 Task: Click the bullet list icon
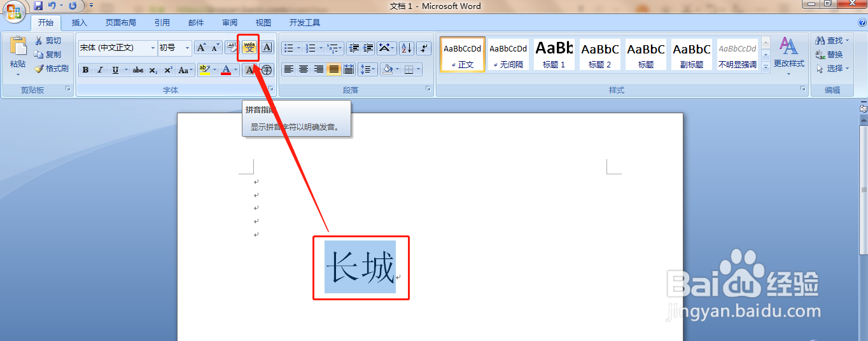tap(289, 48)
